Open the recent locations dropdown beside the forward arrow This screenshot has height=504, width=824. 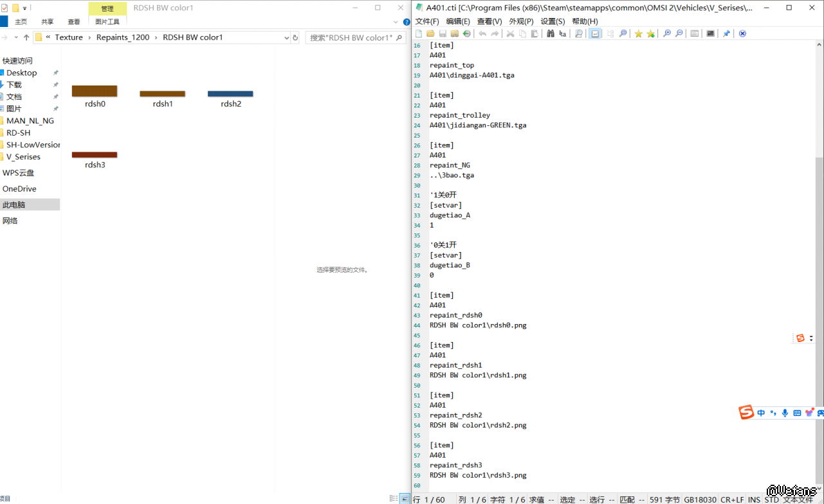[x=17, y=37]
